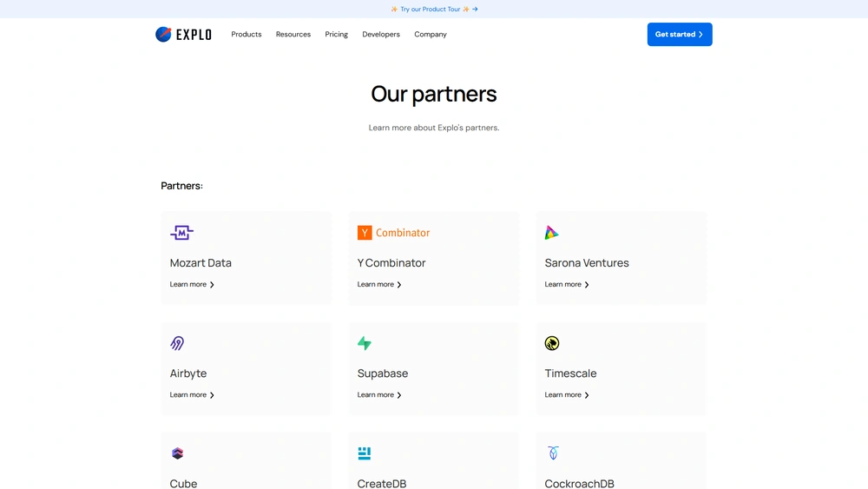Click the Cube logo icon
The width and height of the screenshot is (868, 489).
[x=177, y=453]
